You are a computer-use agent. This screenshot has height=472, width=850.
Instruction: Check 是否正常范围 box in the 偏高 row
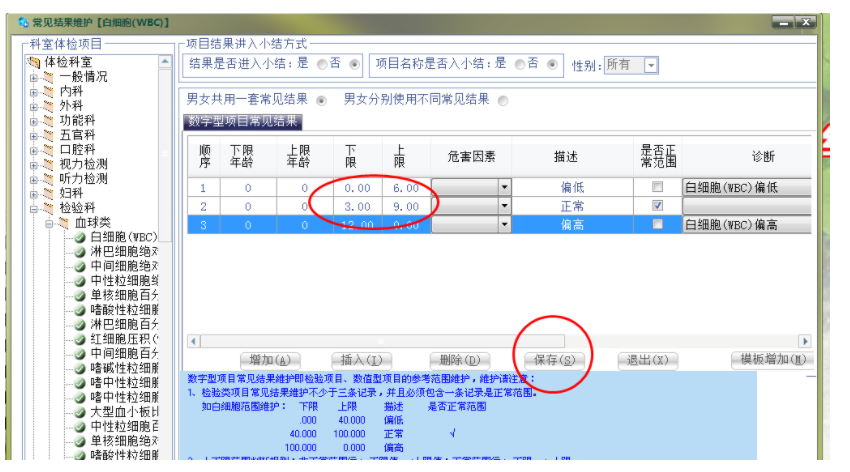click(x=658, y=224)
